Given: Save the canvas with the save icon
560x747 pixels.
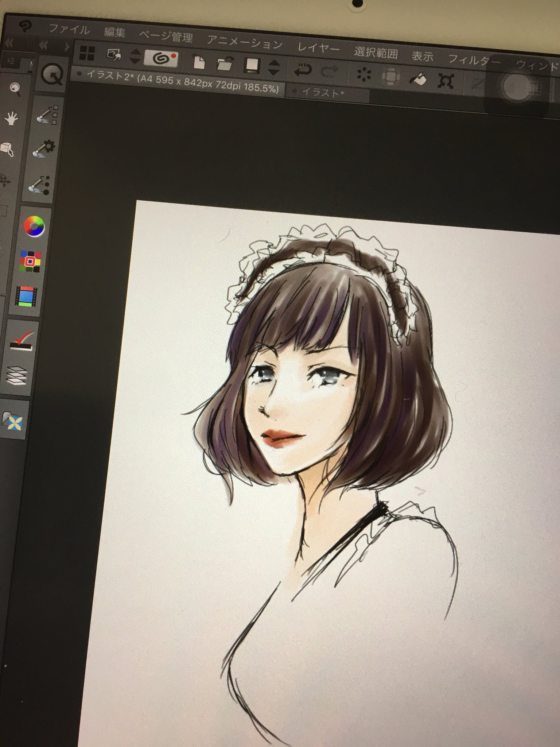Looking at the screenshot, I should (252, 65).
